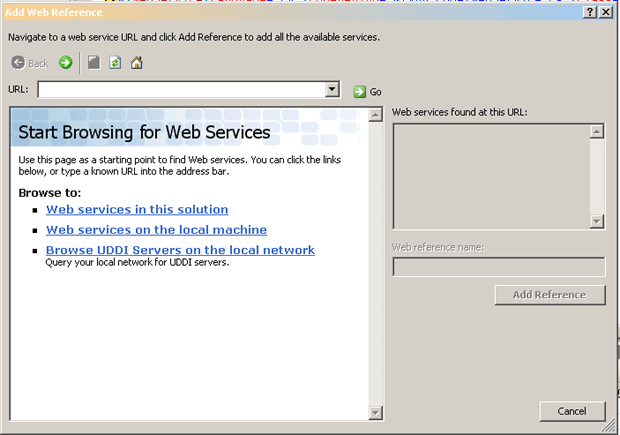Viewport: 620px width, 435px height.
Task: Click the green Go button
Action: click(367, 92)
